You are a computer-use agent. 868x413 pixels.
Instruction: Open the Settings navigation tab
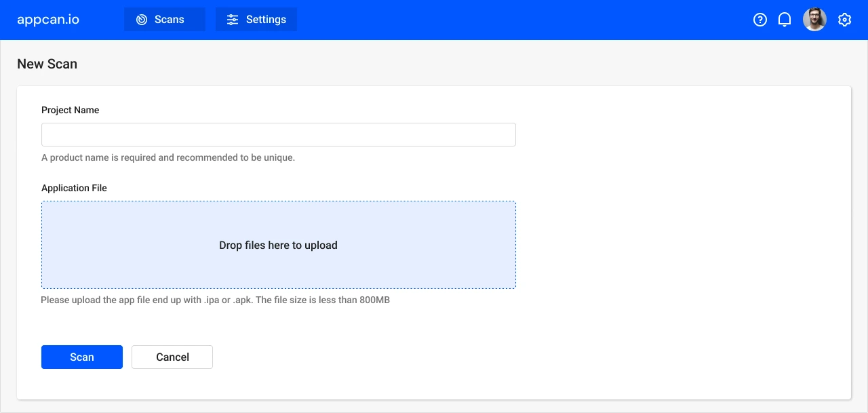pyautogui.click(x=256, y=20)
